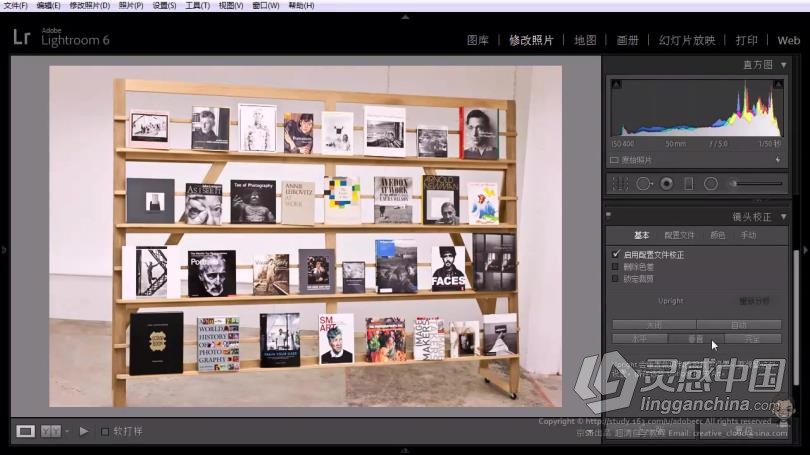
Task: Switch to the 图库 Library module
Action: [x=477, y=40]
